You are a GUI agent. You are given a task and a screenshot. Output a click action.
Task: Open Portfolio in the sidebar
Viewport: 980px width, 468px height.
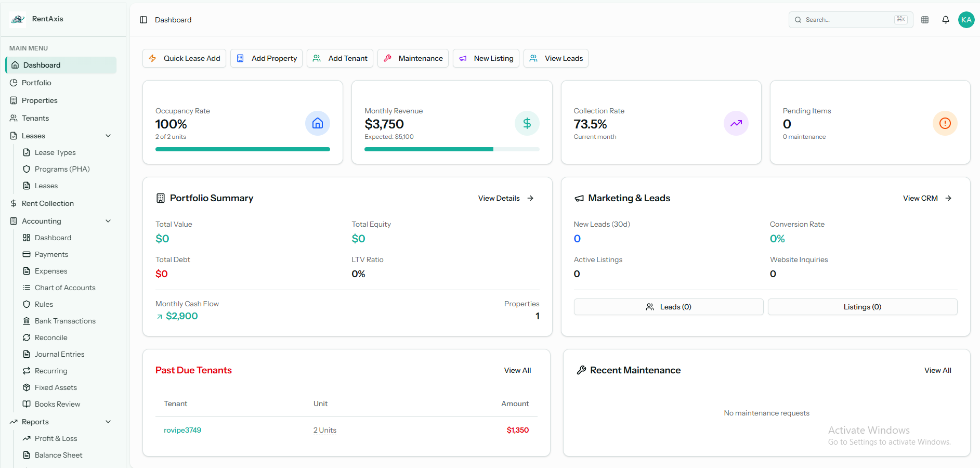[36, 83]
